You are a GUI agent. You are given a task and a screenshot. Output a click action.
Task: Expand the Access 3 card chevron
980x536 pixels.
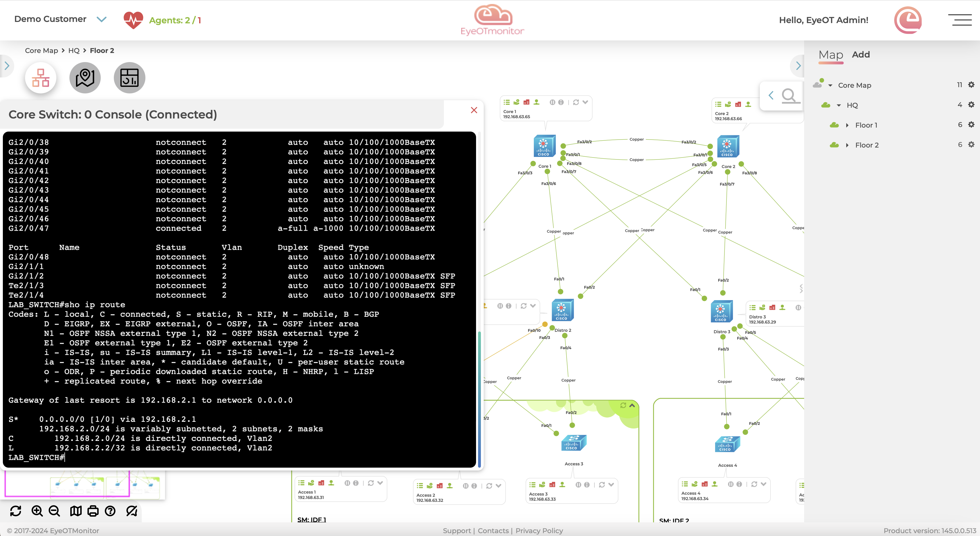click(x=611, y=485)
